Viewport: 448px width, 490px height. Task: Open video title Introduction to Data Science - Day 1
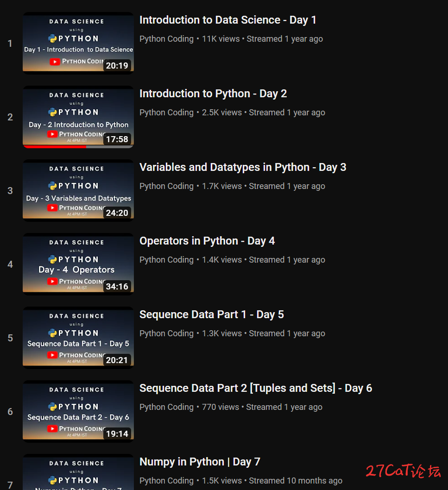point(227,20)
